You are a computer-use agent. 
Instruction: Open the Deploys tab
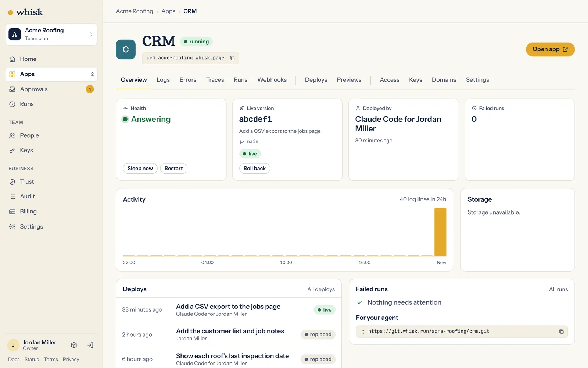[316, 80]
